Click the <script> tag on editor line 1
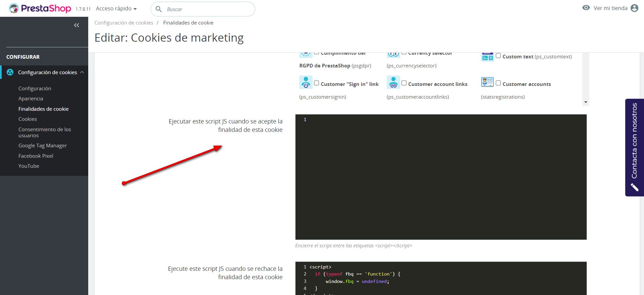This screenshot has width=644, height=295. pos(320,267)
